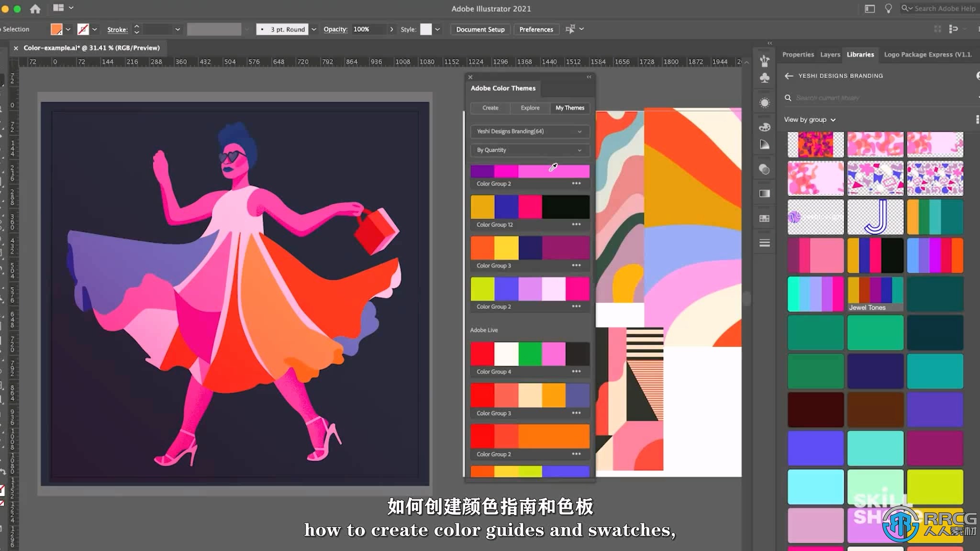
Task: Switch to the Explore tab
Action: 530,108
